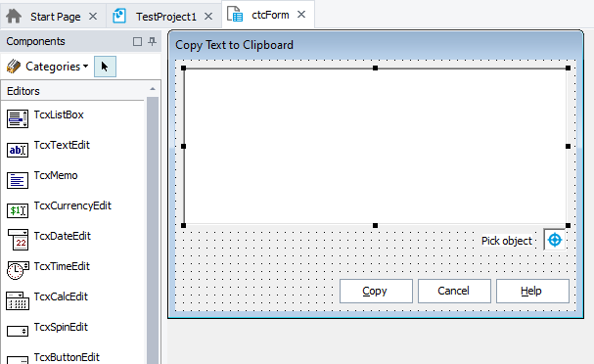Select the TcxTimeEdit clock icon
Viewport: 594px width, 364px height.
[18, 270]
